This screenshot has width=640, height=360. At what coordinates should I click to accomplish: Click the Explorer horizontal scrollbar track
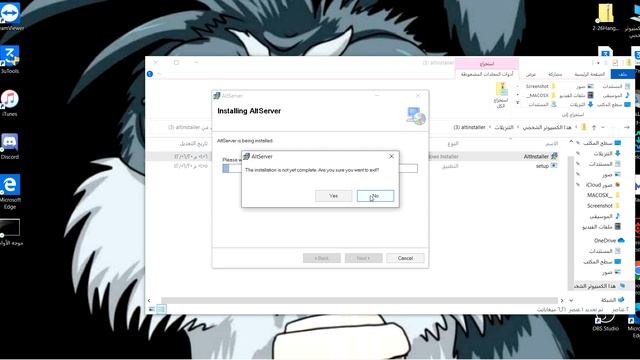[x=359, y=300]
